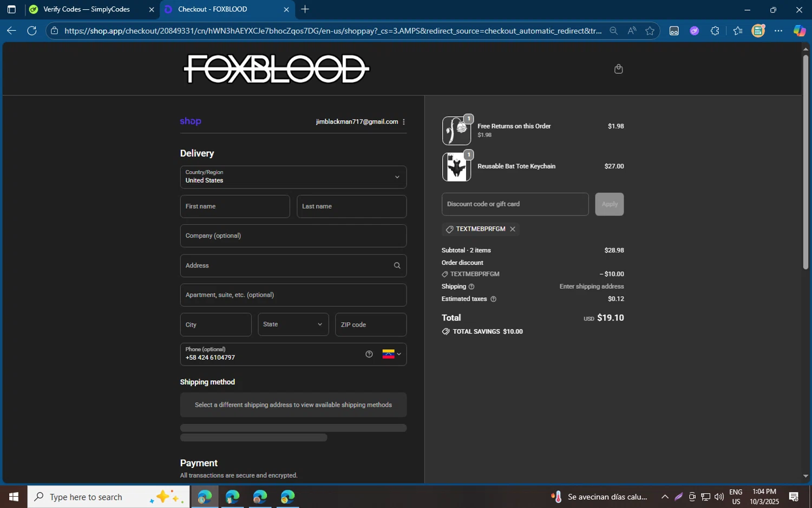Open the tab actions menu icon
This screenshot has height=508, width=812.
(11, 9)
